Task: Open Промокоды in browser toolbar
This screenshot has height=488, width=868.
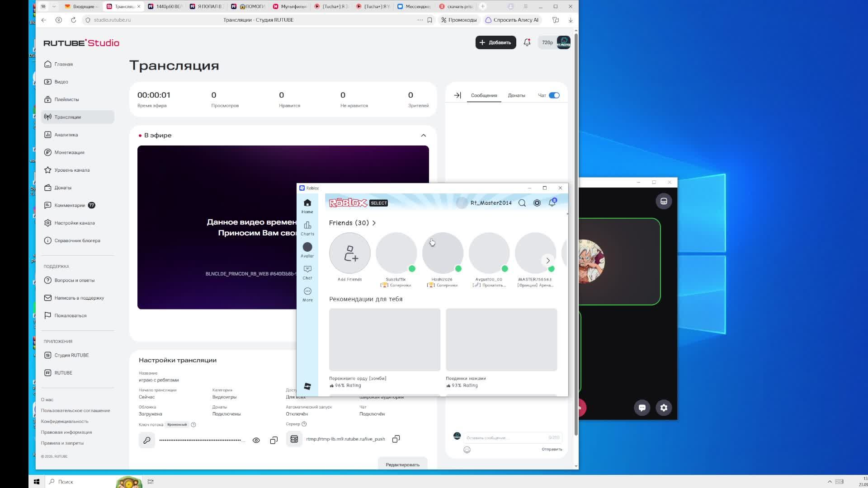Action: tap(459, 20)
